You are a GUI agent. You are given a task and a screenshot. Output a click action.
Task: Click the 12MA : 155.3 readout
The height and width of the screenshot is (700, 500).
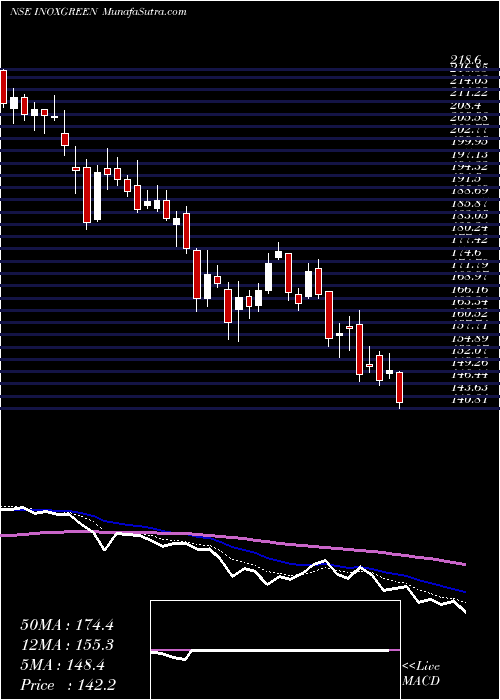(67, 645)
